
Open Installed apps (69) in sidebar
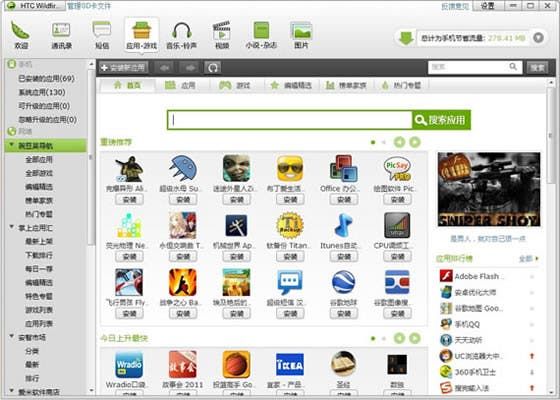[x=46, y=78]
